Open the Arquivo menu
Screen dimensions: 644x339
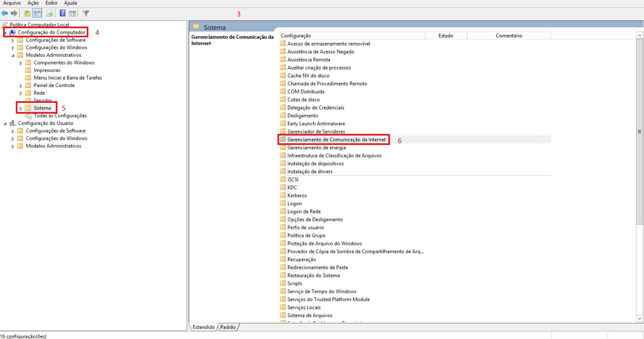pyautogui.click(x=12, y=3)
